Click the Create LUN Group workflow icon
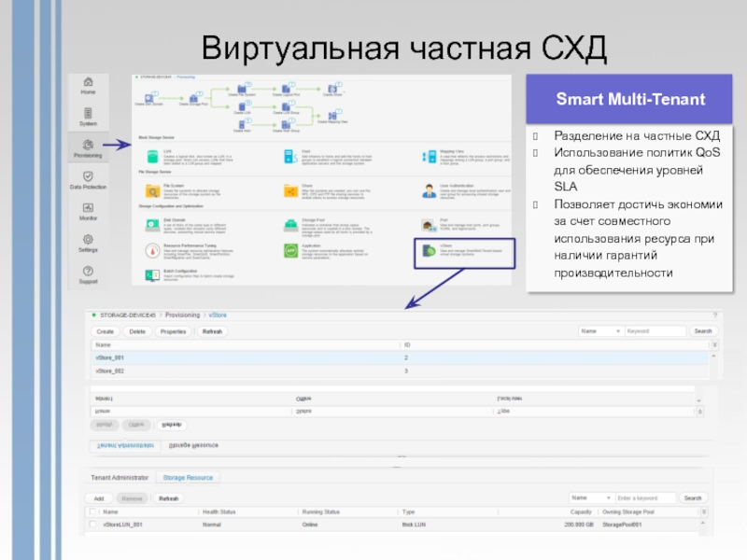The image size is (747, 560). click(286, 106)
